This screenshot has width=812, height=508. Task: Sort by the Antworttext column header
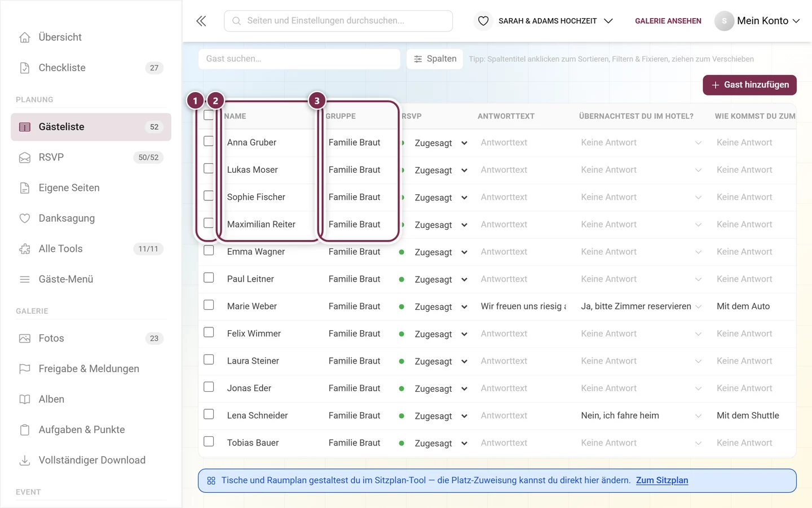point(506,116)
